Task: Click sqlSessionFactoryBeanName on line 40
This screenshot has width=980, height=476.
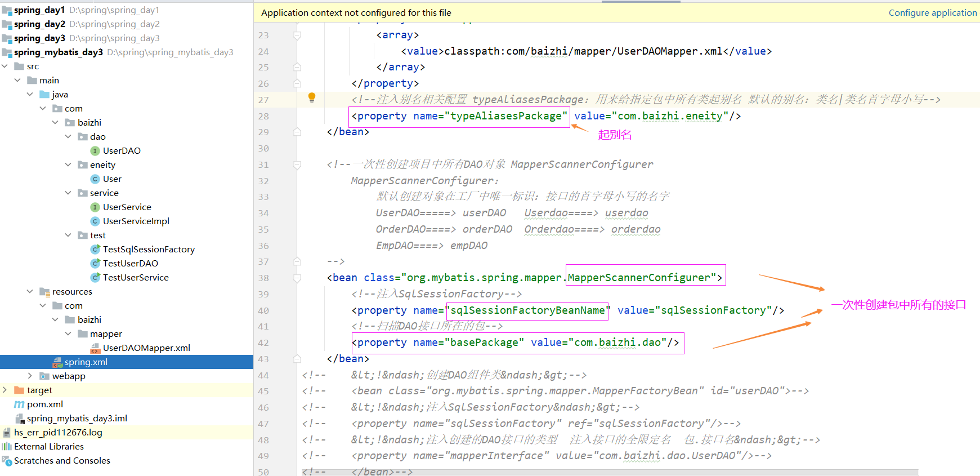Action: coord(527,310)
